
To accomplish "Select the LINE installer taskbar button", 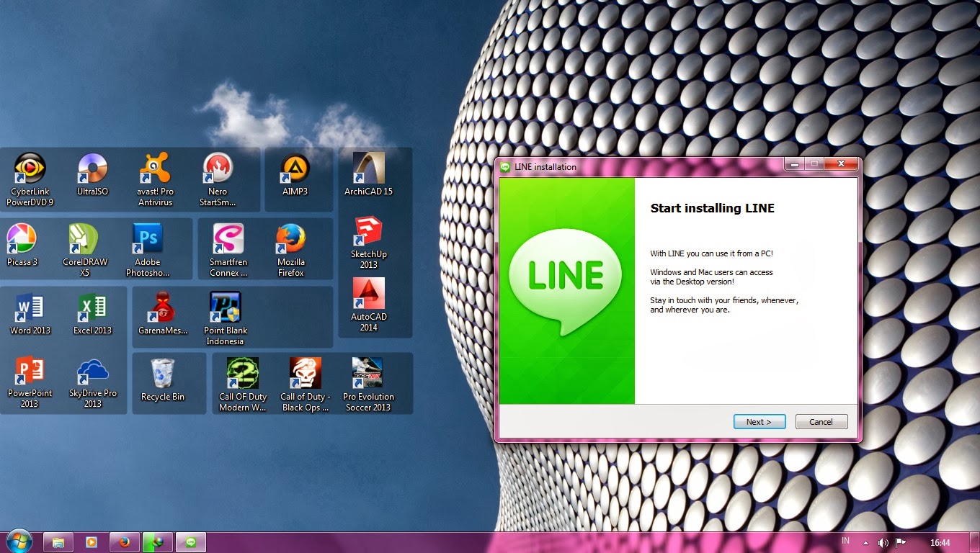I will click(191, 542).
